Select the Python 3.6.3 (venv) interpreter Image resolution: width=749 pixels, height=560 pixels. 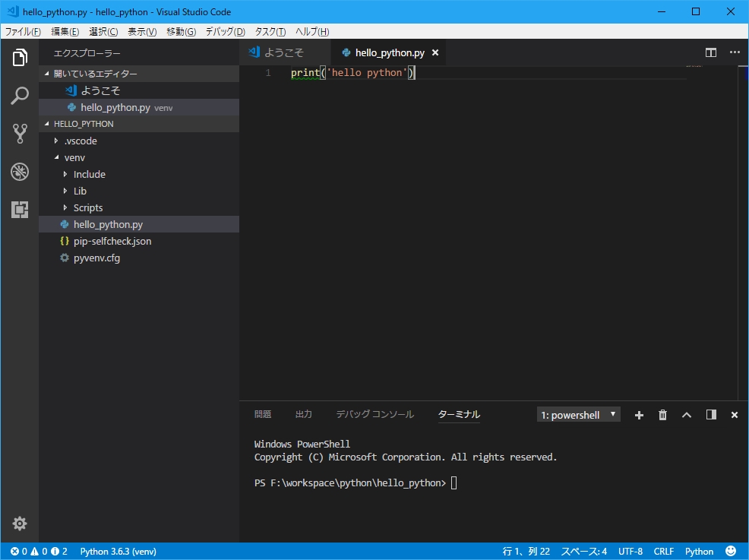[118, 552]
